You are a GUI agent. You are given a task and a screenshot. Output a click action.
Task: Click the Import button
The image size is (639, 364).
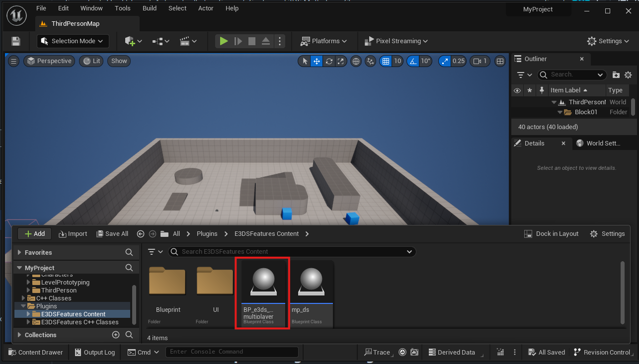[73, 234]
